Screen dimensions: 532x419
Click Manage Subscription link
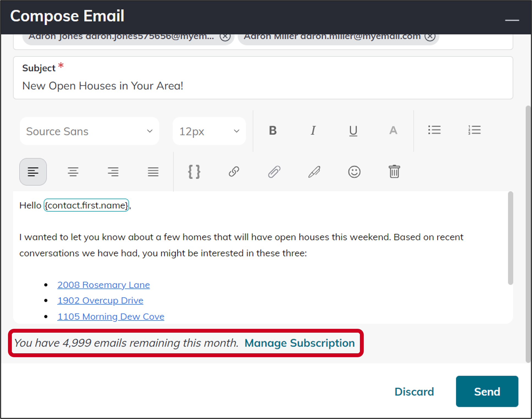(300, 343)
